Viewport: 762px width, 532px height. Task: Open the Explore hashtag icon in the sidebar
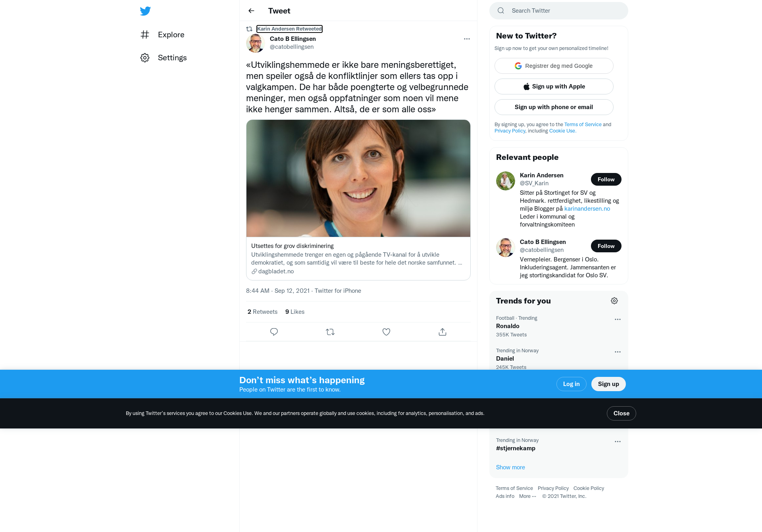pos(145,35)
